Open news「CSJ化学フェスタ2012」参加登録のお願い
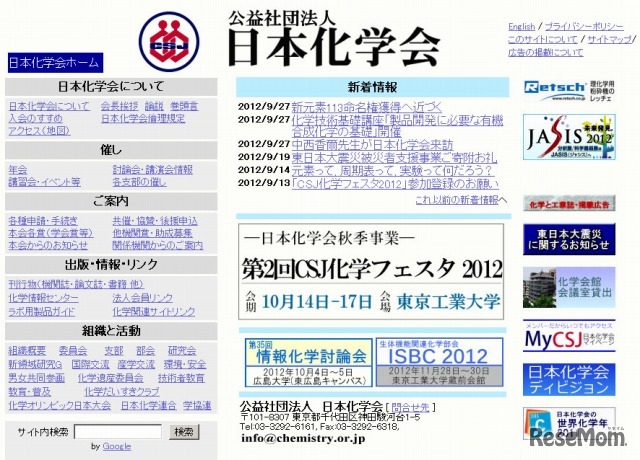 [x=395, y=184]
